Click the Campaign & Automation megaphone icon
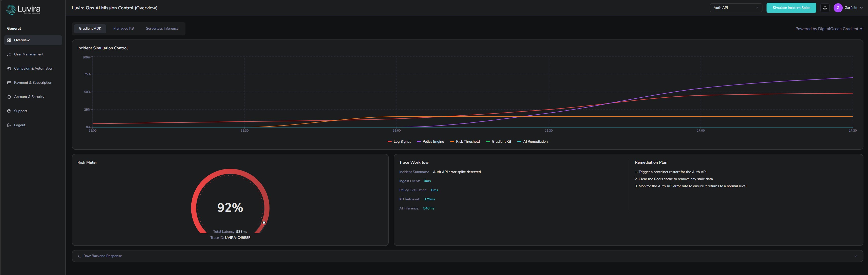The height and width of the screenshot is (275, 868). pyautogui.click(x=9, y=68)
